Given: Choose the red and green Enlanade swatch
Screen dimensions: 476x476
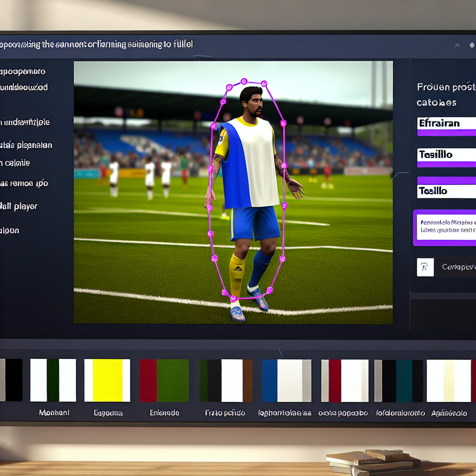Looking at the screenshot, I should [x=164, y=380].
